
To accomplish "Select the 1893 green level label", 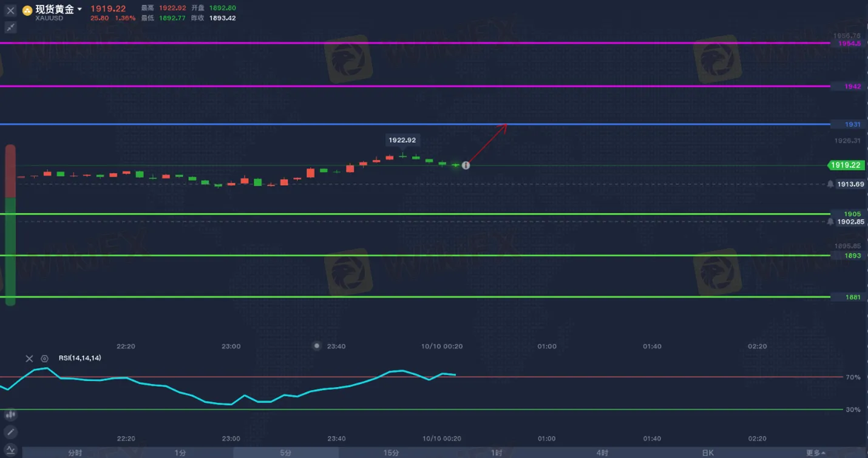I will (x=852, y=256).
